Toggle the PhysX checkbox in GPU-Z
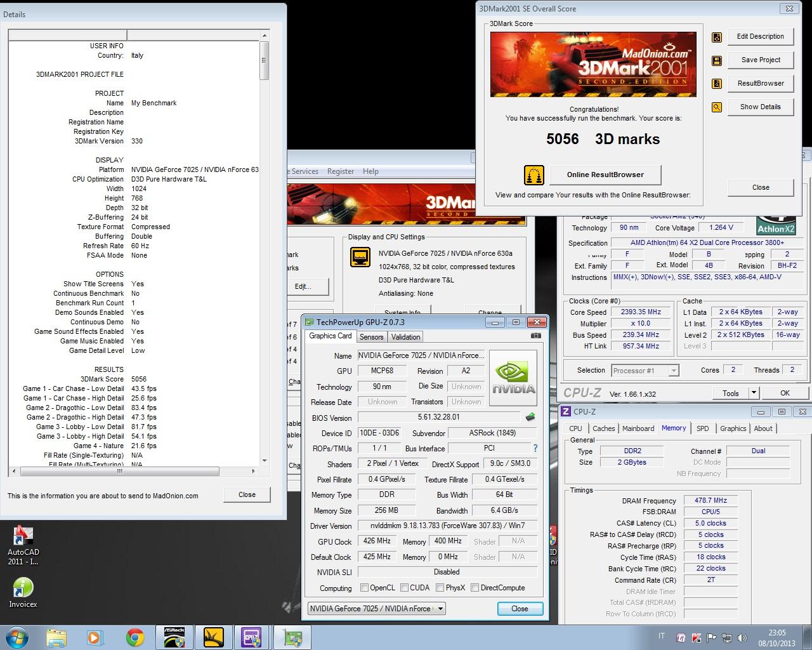 point(439,588)
